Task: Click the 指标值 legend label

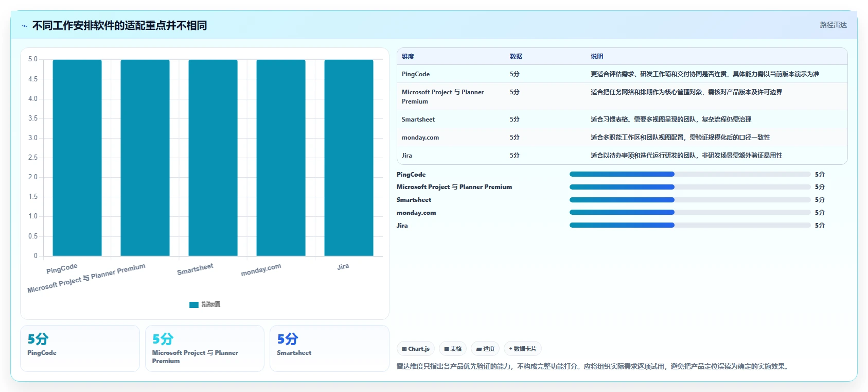Action: pyautogui.click(x=211, y=304)
